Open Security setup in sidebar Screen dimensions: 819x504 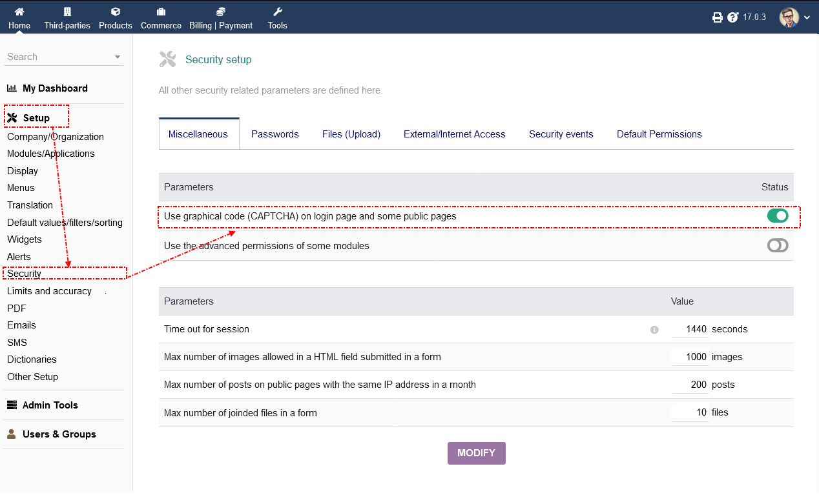(x=25, y=274)
